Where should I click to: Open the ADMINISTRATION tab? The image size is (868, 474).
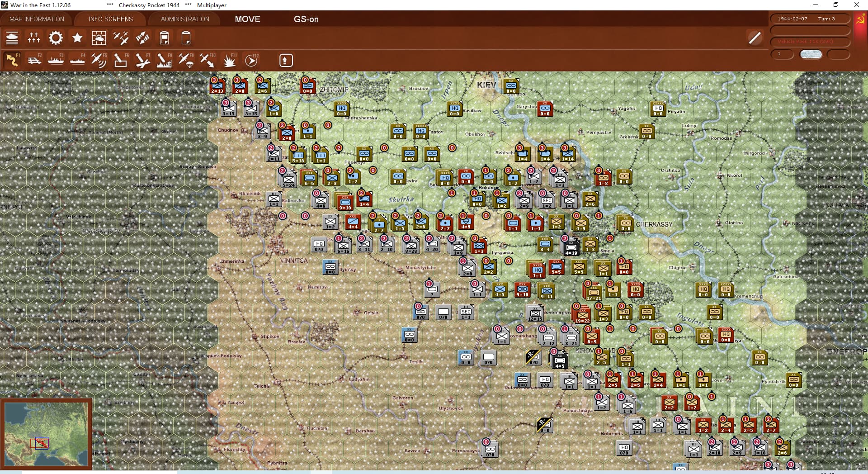[185, 19]
